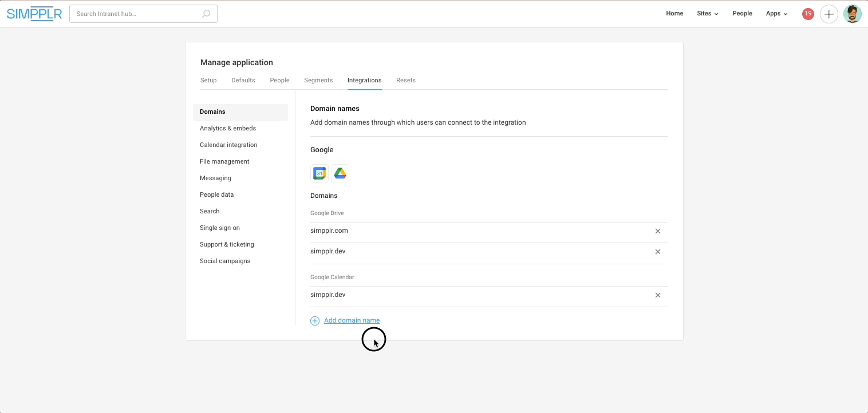
Task: Click the Google Drive icon
Action: pos(340,173)
